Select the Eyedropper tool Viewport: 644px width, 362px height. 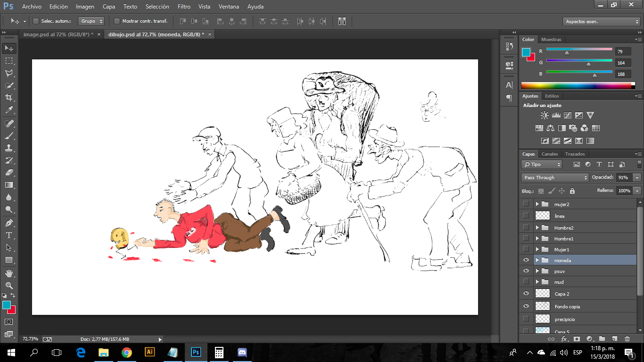9,110
